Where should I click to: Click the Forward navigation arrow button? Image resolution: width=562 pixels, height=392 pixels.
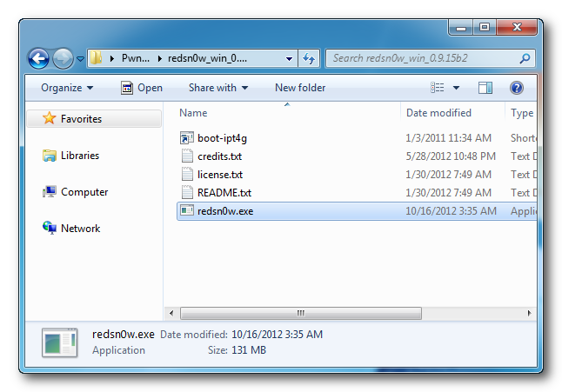(x=63, y=59)
